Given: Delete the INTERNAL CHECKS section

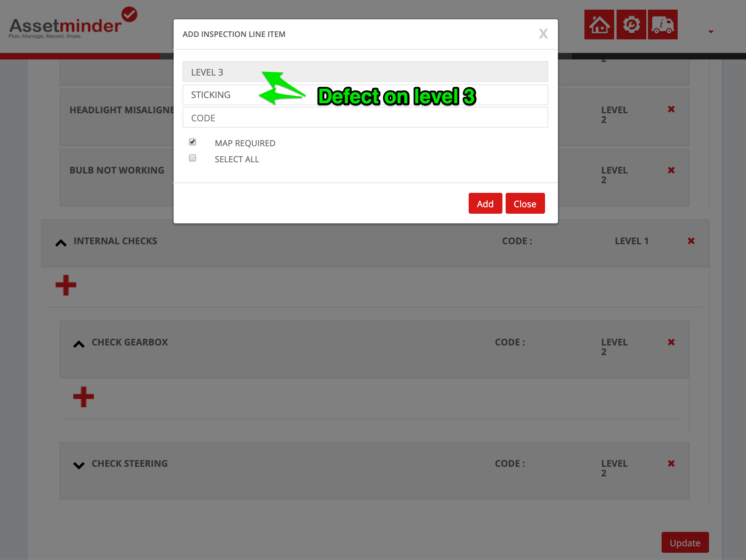Looking at the screenshot, I should coord(691,241).
